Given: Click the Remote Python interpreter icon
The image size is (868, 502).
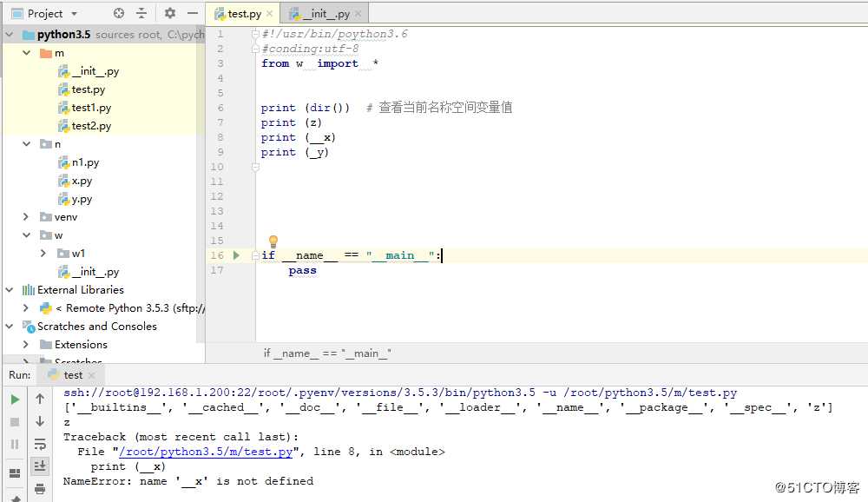Looking at the screenshot, I should point(45,308).
